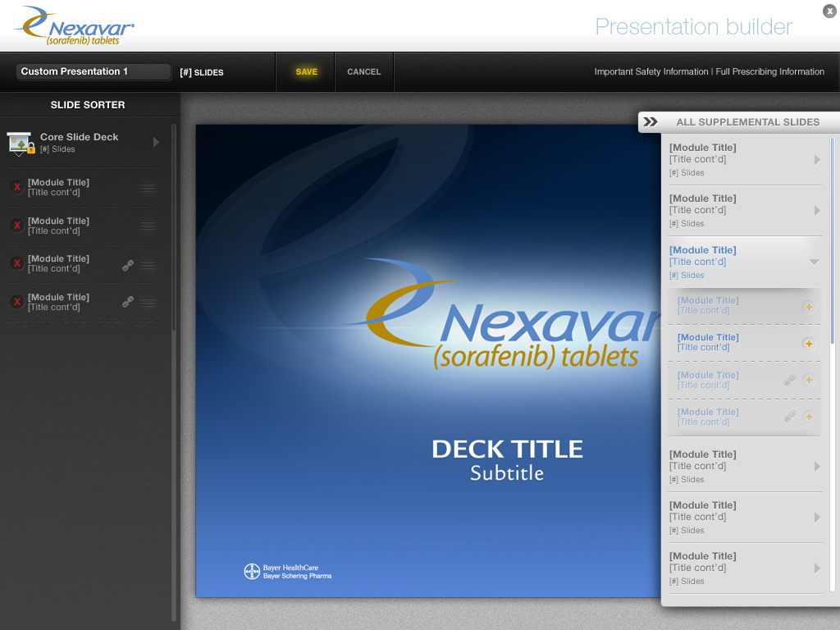Viewport: 840px width, 630px height.
Task: Open Important Safety Information link
Action: [651, 72]
